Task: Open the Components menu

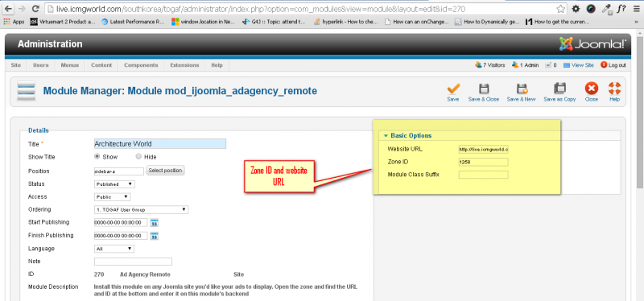Action: [141, 65]
